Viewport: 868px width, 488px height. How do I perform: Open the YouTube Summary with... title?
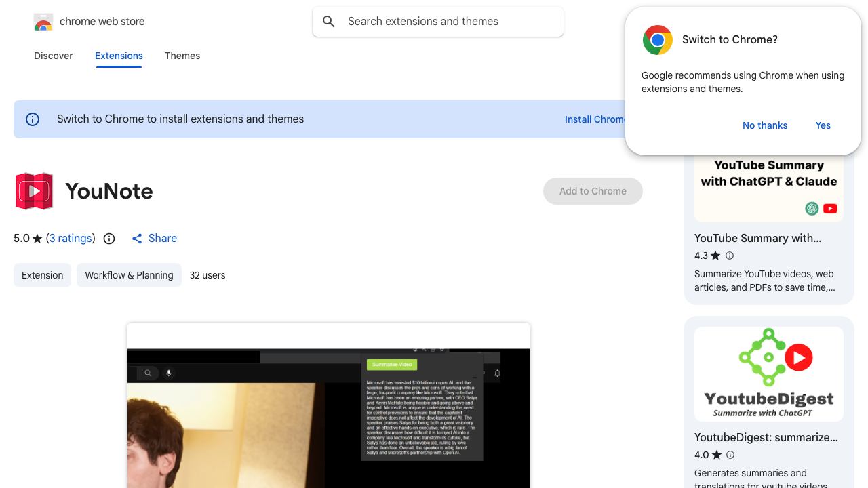click(757, 238)
